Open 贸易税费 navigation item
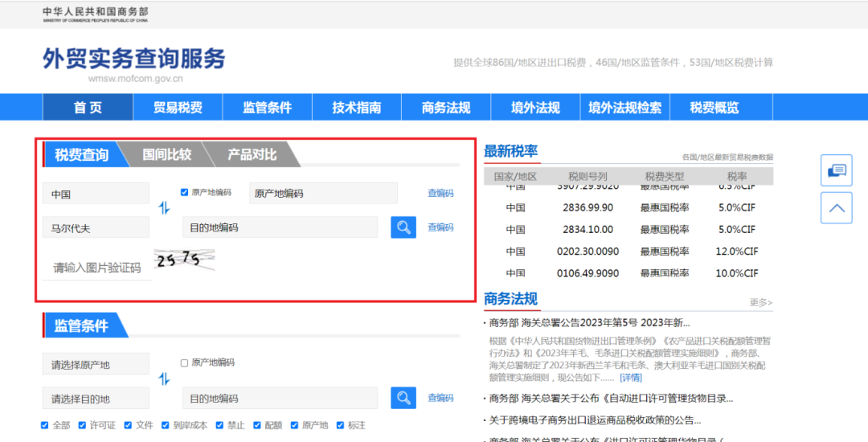868x442 pixels. point(178,108)
